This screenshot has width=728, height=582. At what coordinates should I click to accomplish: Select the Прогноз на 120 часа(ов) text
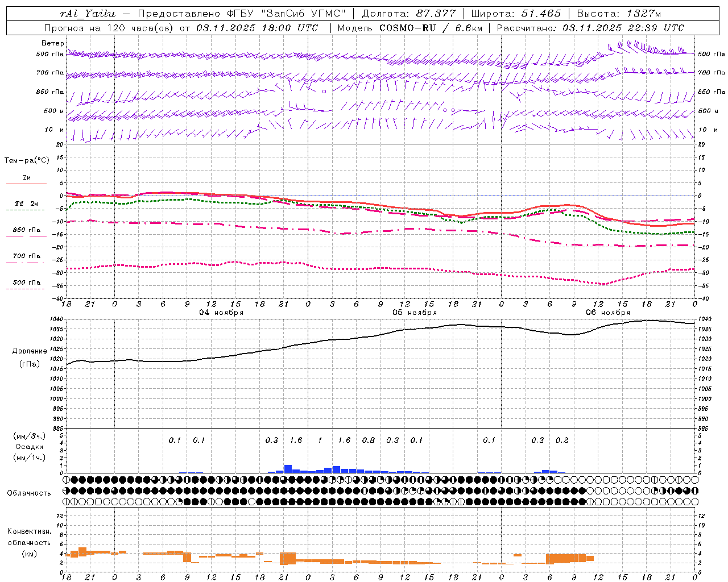(x=109, y=28)
